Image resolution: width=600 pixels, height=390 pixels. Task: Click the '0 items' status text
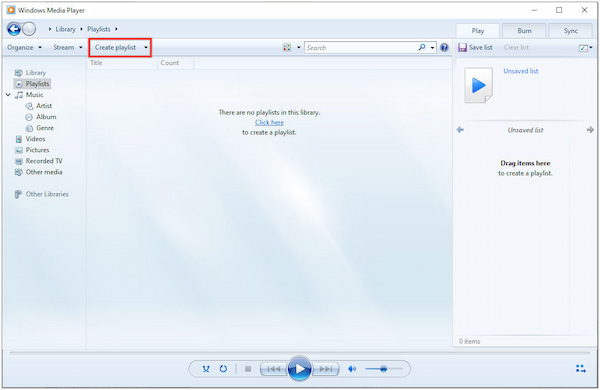[470, 341]
